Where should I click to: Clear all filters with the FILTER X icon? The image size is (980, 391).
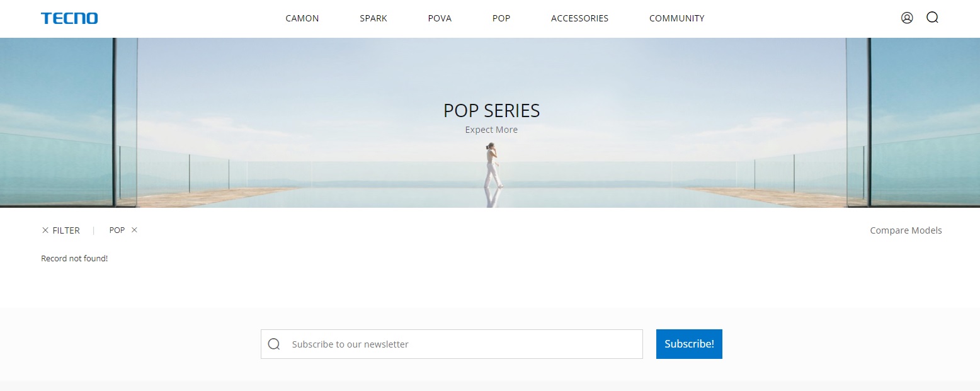tap(45, 230)
